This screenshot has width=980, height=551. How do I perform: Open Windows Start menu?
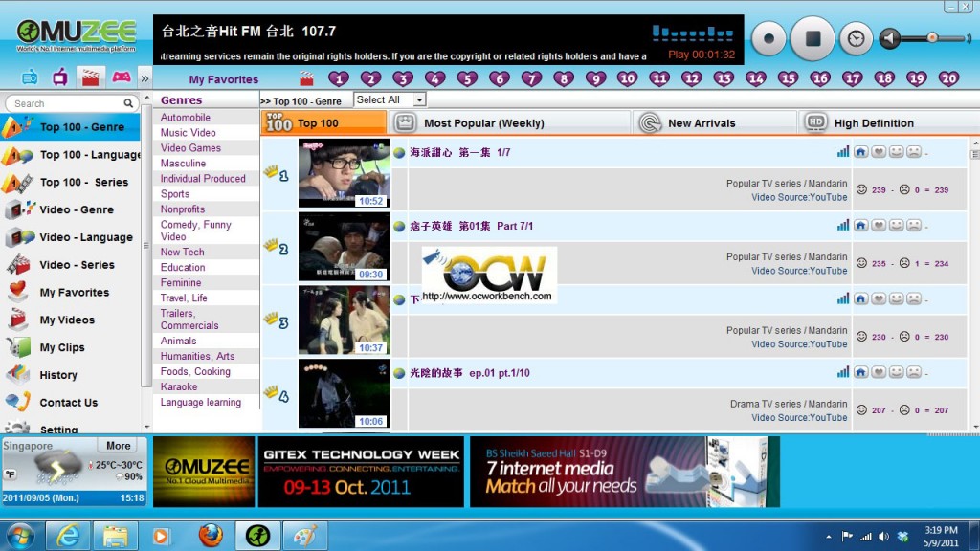pos(21,536)
